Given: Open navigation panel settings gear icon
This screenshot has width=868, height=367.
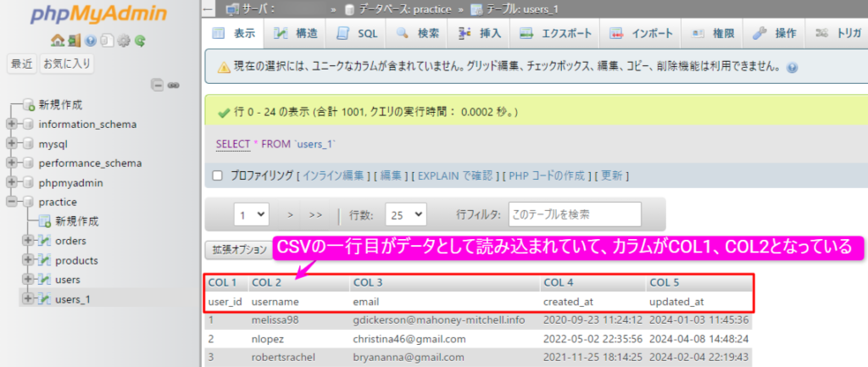Looking at the screenshot, I should tap(123, 40).
